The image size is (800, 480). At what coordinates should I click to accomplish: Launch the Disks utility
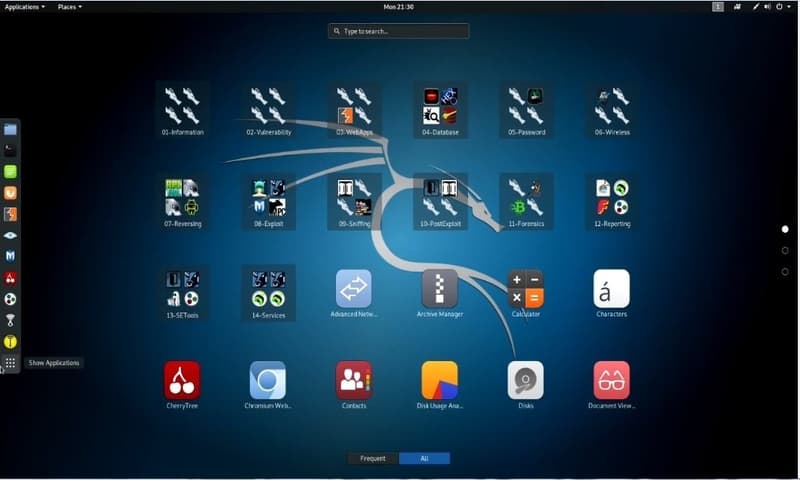(526, 385)
